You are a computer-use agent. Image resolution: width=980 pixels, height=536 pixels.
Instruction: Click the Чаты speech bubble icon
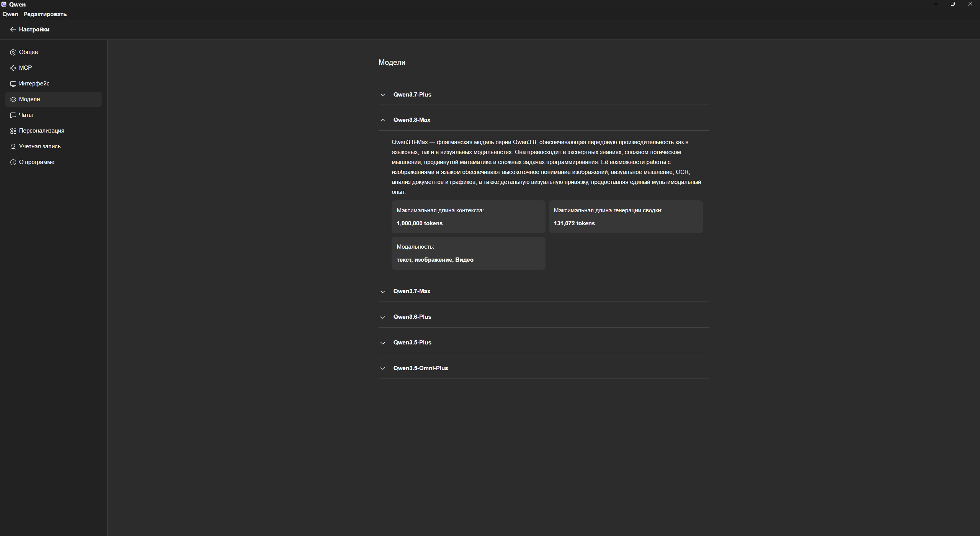point(13,115)
